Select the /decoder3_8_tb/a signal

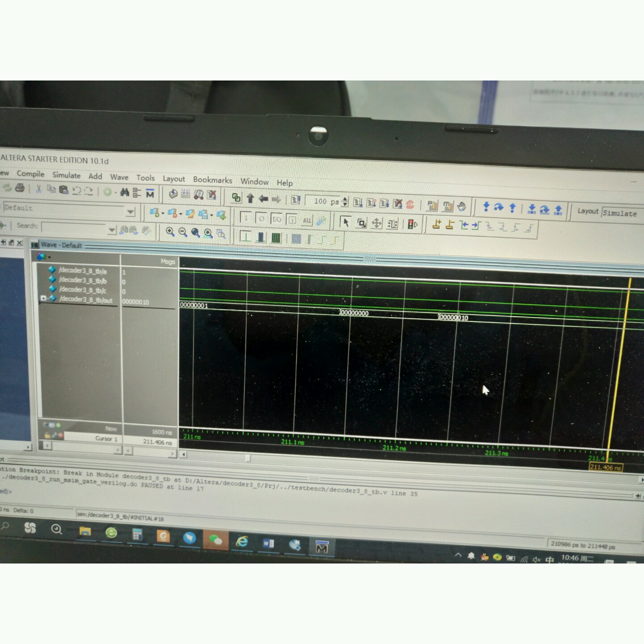pos(83,271)
